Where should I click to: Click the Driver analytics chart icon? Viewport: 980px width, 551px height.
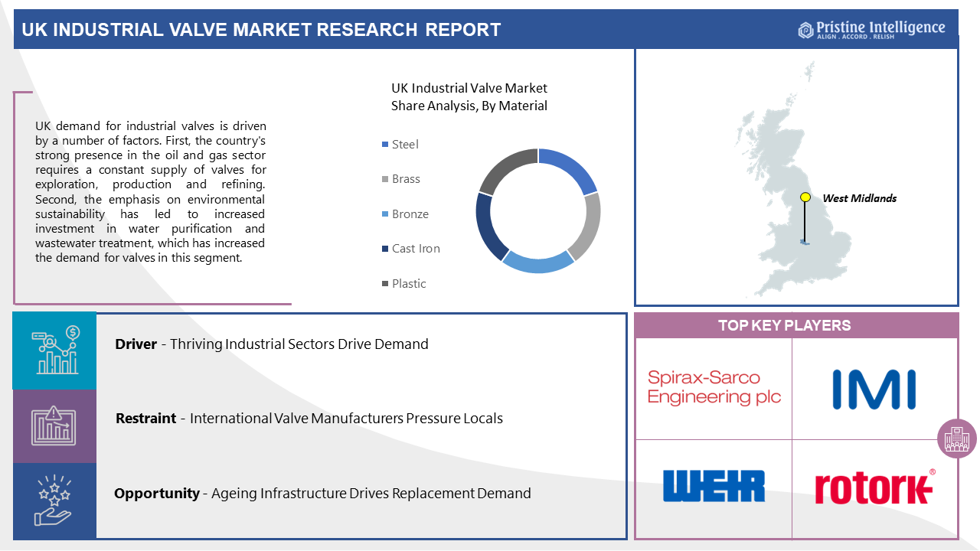click(x=54, y=350)
